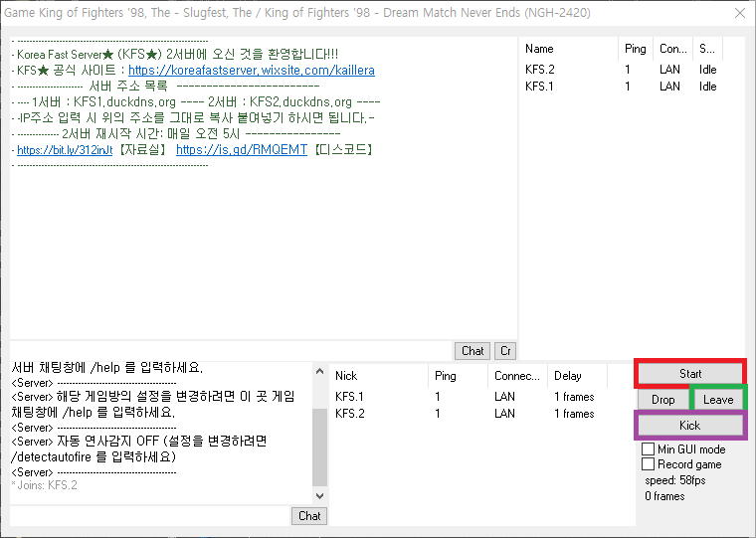756x538 pixels.
Task: Click the '0 frames' status text
Action: pyautogui.click(x=664, y=496)
